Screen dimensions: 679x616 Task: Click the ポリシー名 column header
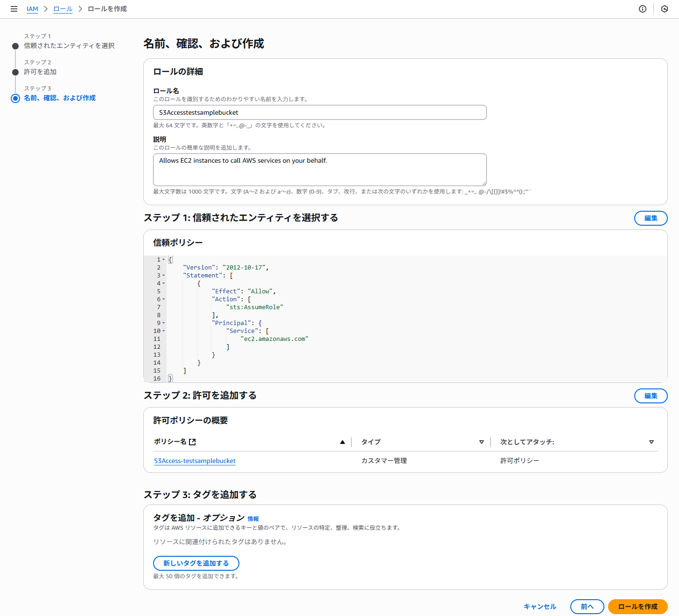tap(170, 442)
